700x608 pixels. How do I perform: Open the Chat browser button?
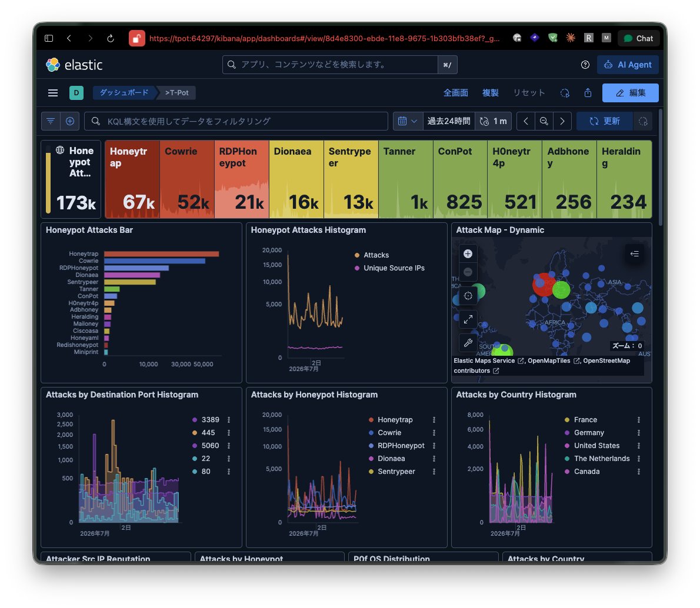pyautogui.click(x=638, y=38)
